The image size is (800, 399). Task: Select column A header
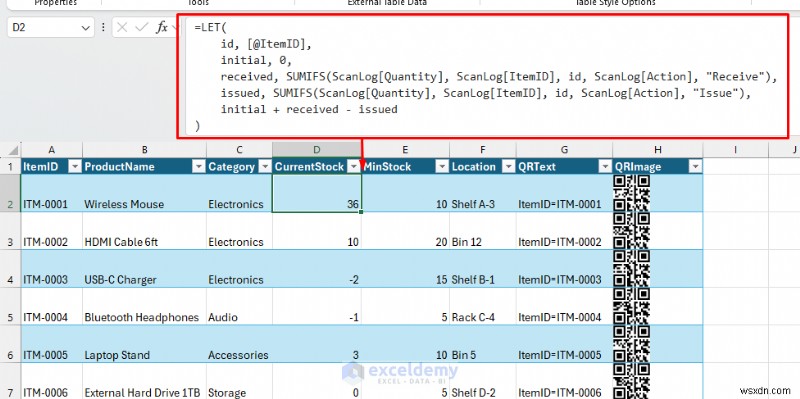tap(52, 150)
